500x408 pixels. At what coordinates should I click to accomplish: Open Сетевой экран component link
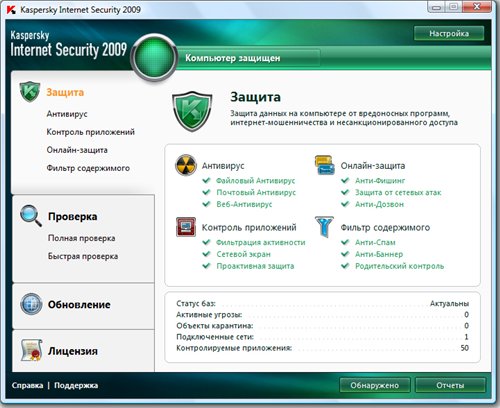244,254
